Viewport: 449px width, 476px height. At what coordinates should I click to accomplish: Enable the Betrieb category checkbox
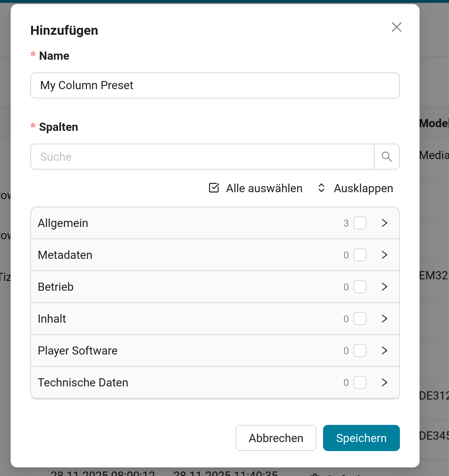360,287
